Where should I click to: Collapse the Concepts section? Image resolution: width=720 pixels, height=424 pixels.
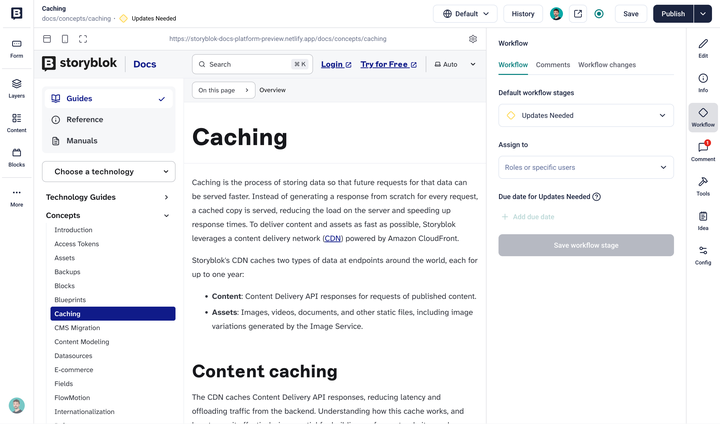tap(108, 215)
